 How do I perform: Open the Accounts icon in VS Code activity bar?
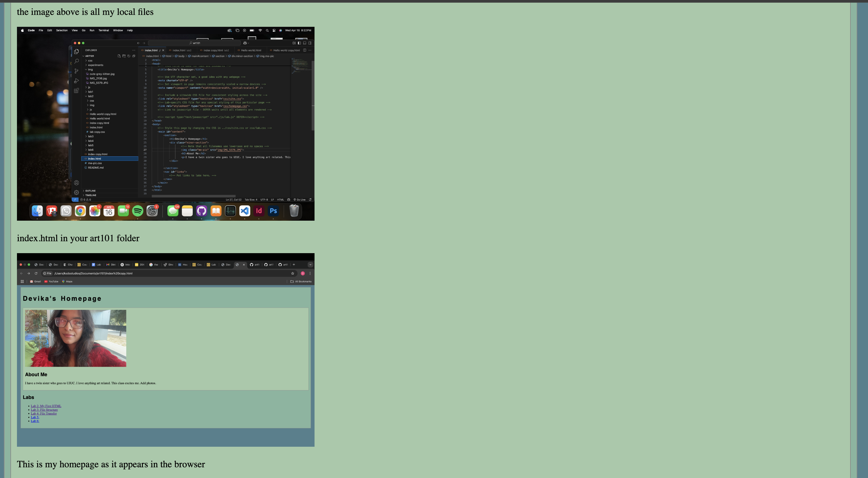coord(76,183)
